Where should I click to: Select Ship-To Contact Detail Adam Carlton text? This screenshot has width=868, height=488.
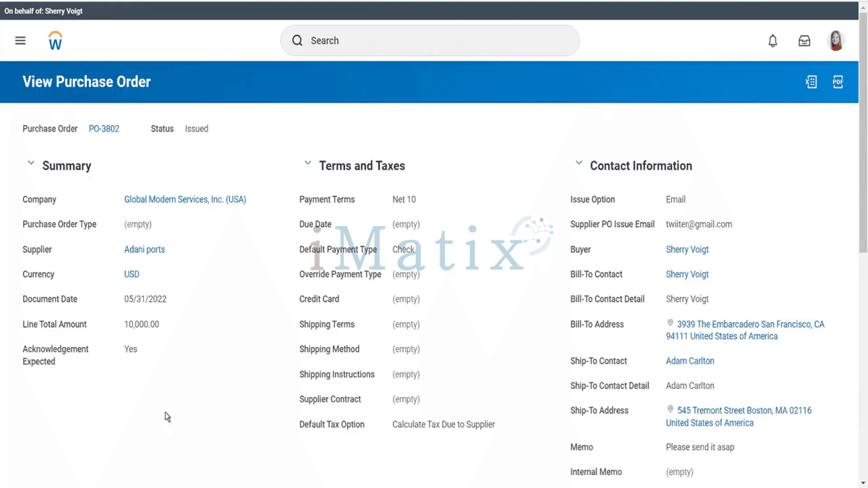[x=690, y=385]
